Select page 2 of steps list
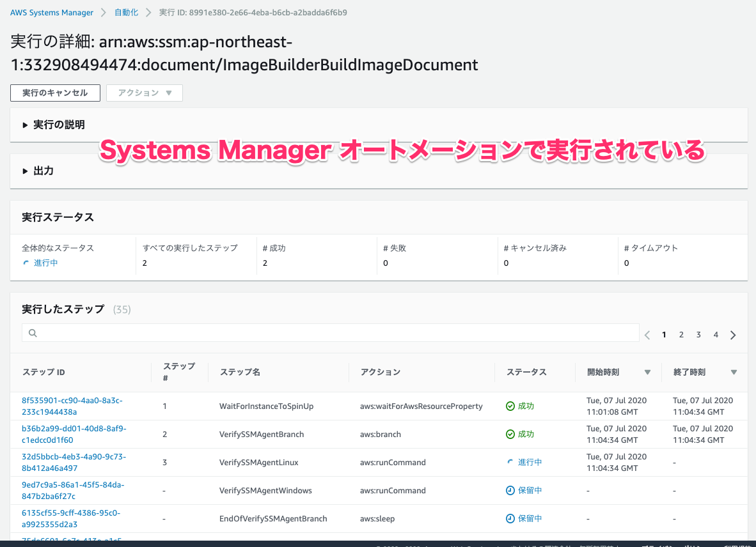Image resolution: width=756 pixels, height=547 pixels. tap(681, 335)
